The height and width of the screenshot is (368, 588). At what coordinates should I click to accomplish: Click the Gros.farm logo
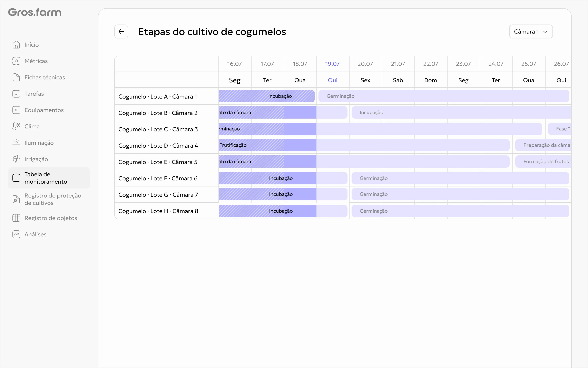tap(35, 12)
